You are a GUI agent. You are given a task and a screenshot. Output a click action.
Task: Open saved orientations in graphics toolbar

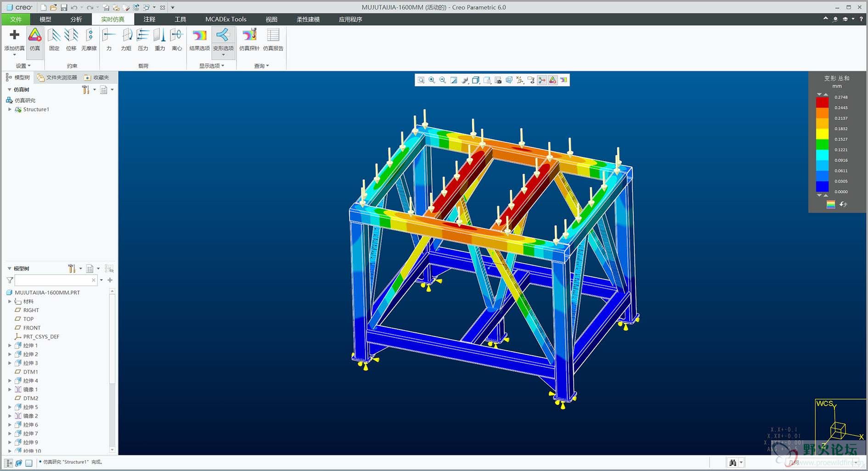point(487,80)
